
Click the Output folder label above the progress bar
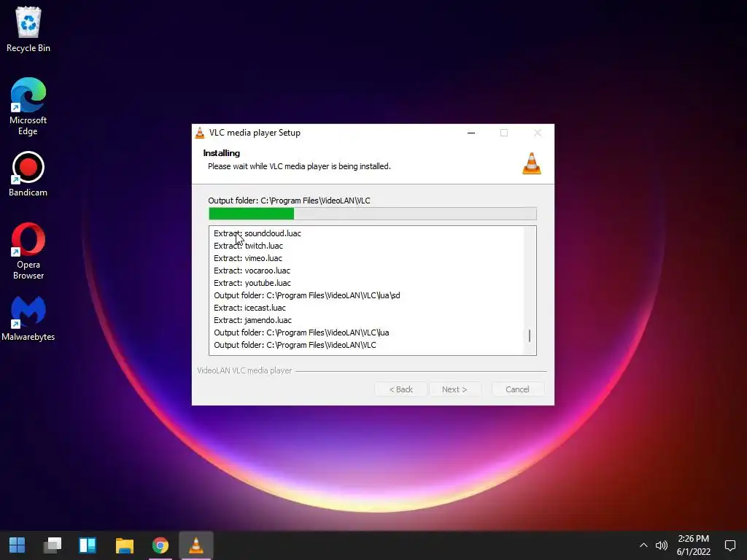pyautogui.click(x=289, y=201)
